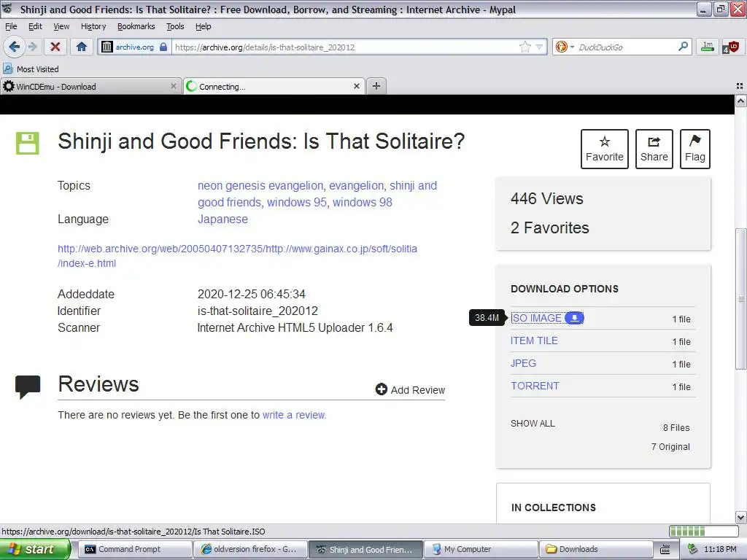Download the ISO IMAGE file
Image resolution: width=747 pixels, height=560 pixels.
[536, 318]
